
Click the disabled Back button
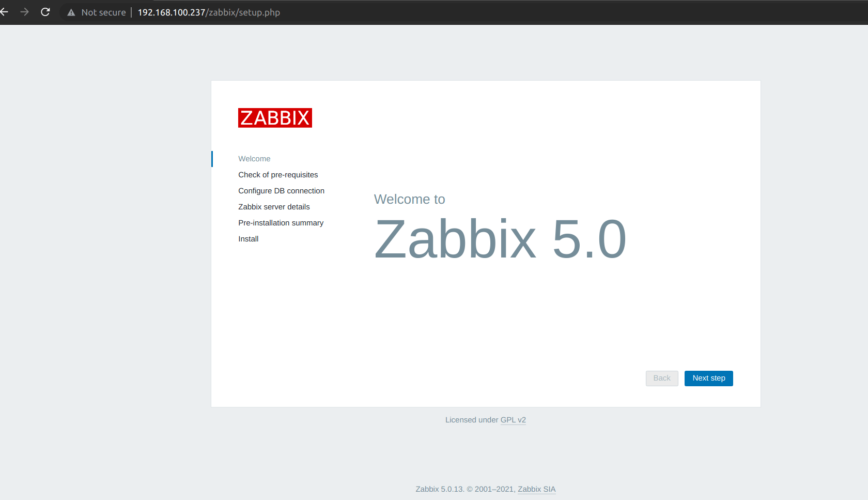click(662, 378)
